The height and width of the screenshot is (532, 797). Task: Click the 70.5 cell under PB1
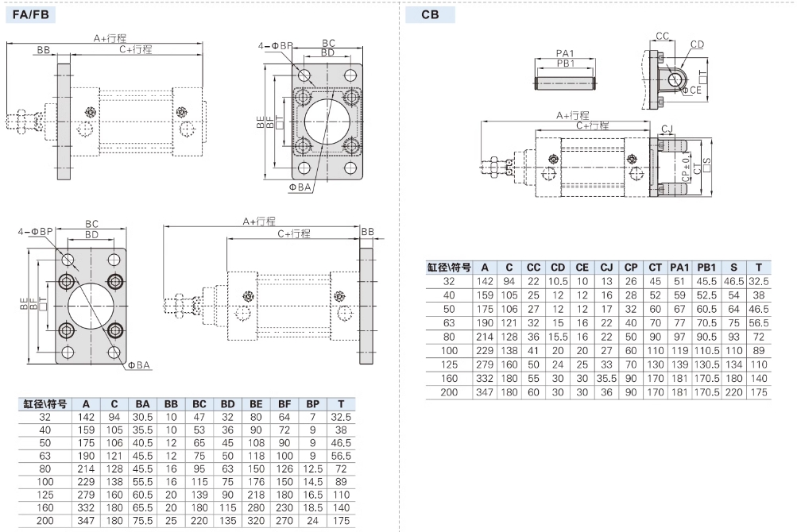click(x=706, y=323)
